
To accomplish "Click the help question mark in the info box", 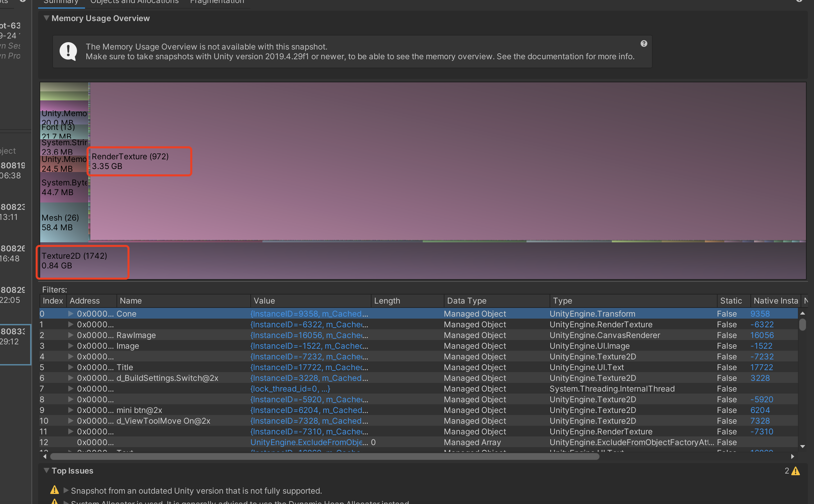I will (644, 44).
